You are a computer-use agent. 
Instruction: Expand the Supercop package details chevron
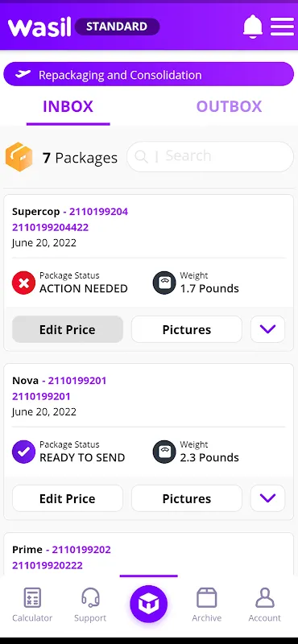point(267,329)
